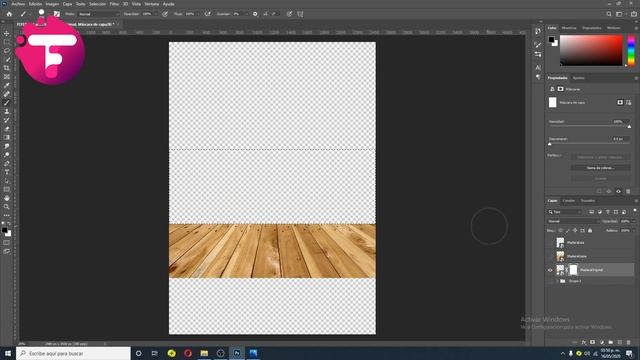
Task: Click the Gama de colores button
Action: point(600,168)
